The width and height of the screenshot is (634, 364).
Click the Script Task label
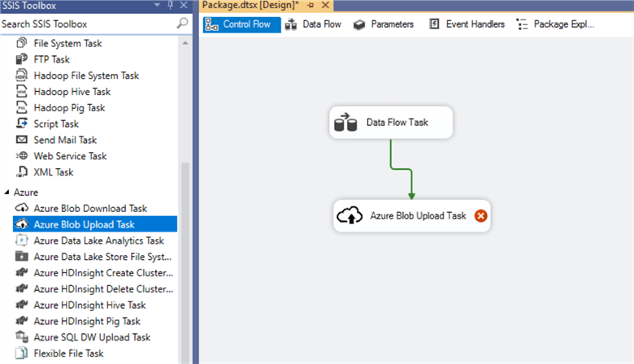pos(56,123)
